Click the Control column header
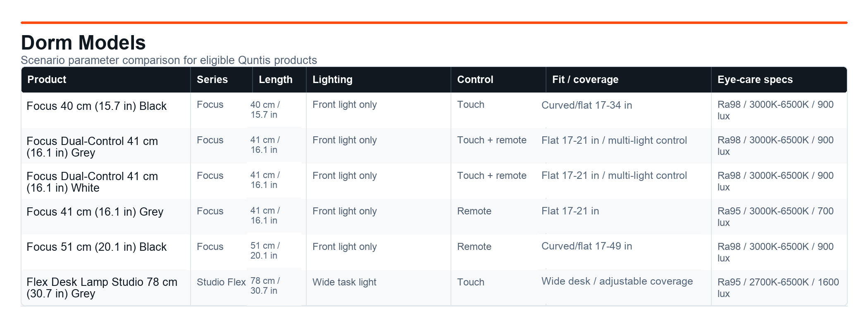Viewport: 868px width, 328px height. 498,80
